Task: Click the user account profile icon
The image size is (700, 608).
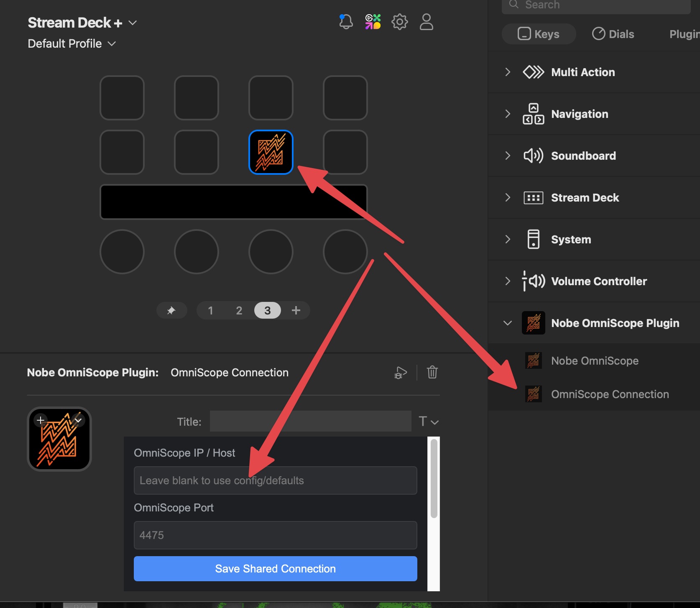Action: click(426, 22)
